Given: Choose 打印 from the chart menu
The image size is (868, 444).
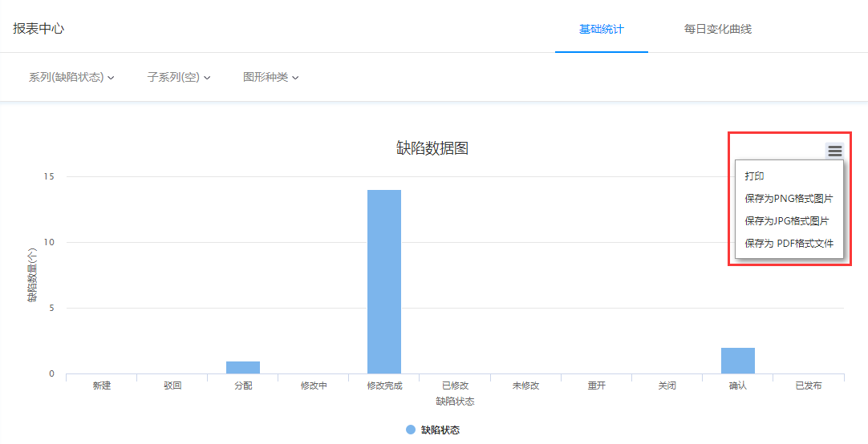Looking at the screenshot, I should (754, 176).
